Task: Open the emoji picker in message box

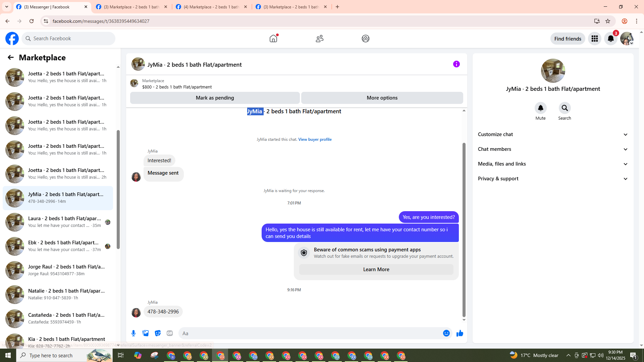Action: pos(446,333)
